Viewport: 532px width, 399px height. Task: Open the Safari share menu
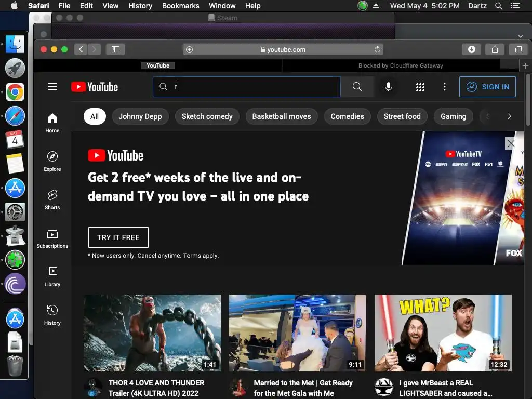click(x=495, y=49)
